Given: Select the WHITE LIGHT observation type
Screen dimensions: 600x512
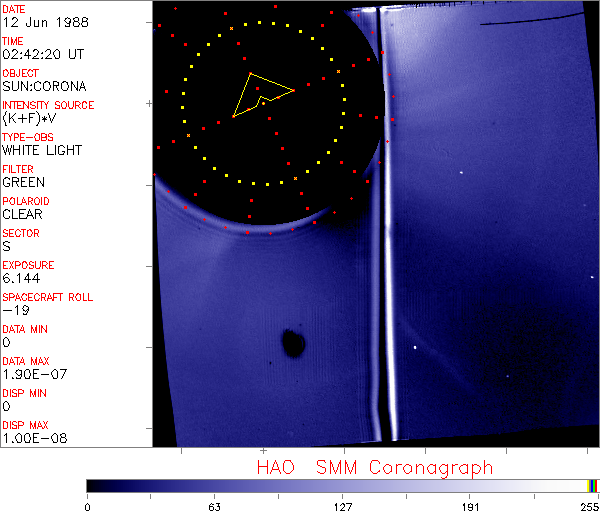Looking at the screenshot, I should pyautogui.click(x=42, y=150).
